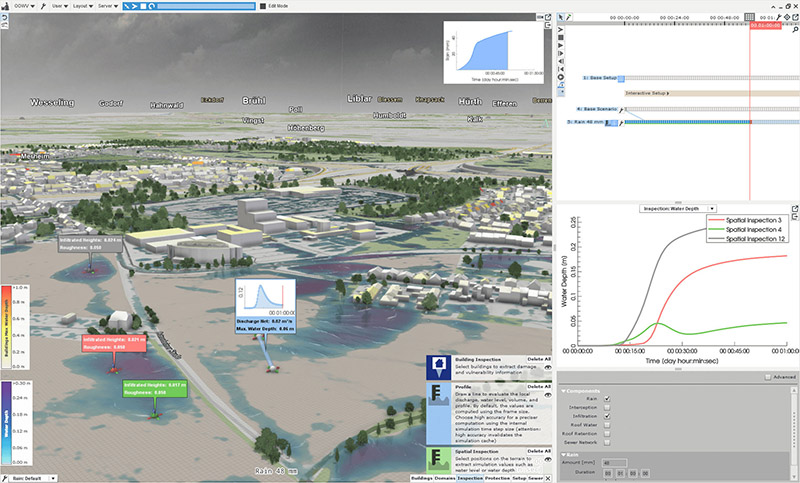Open the Server menu
This screenshot has height=483, width=800.
click(x=107, y=6)
